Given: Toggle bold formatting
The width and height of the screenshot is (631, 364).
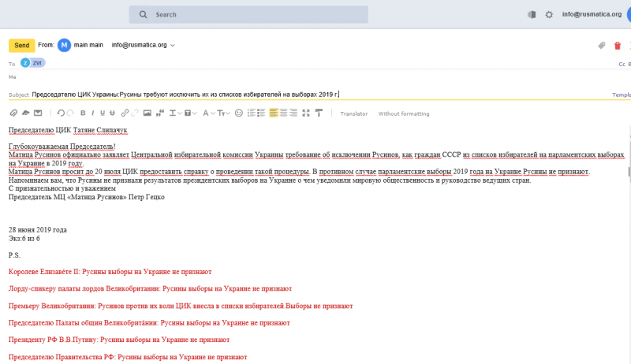Looking at the screenshot, I should coord(83,113).
